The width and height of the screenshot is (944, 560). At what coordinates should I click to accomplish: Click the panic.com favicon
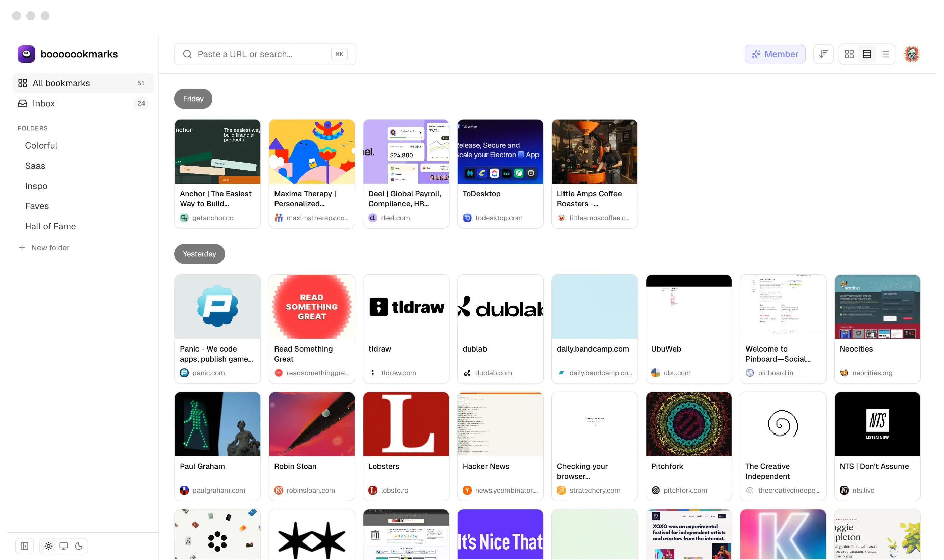pyautogui.click(x=184, y=373)
